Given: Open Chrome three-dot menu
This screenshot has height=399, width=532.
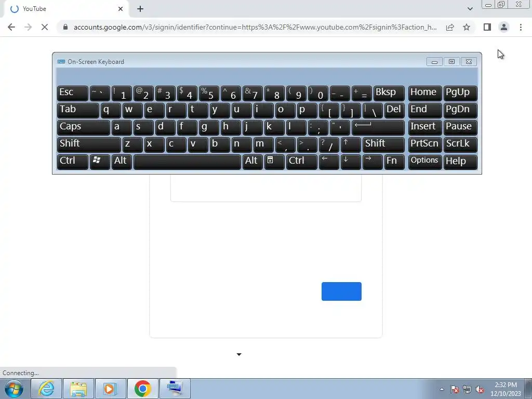Looking at the screenshot, I should click(x=521, y=27).
